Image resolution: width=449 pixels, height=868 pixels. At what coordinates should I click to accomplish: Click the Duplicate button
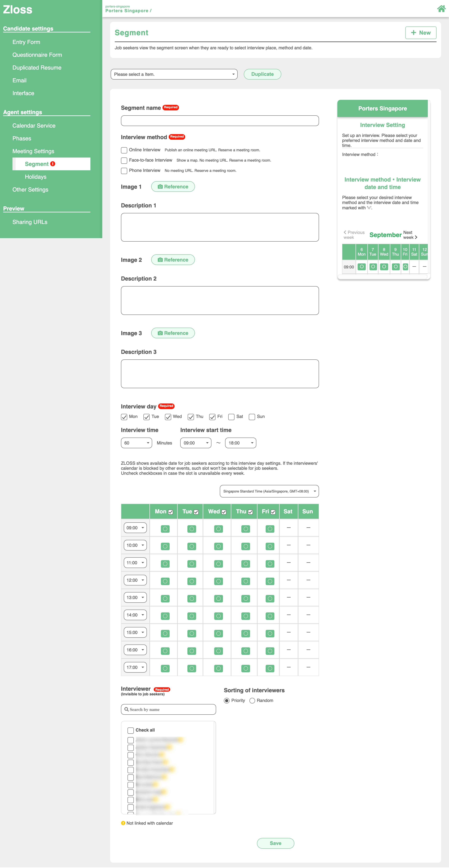pyautogui.click(x=262, y=74)
